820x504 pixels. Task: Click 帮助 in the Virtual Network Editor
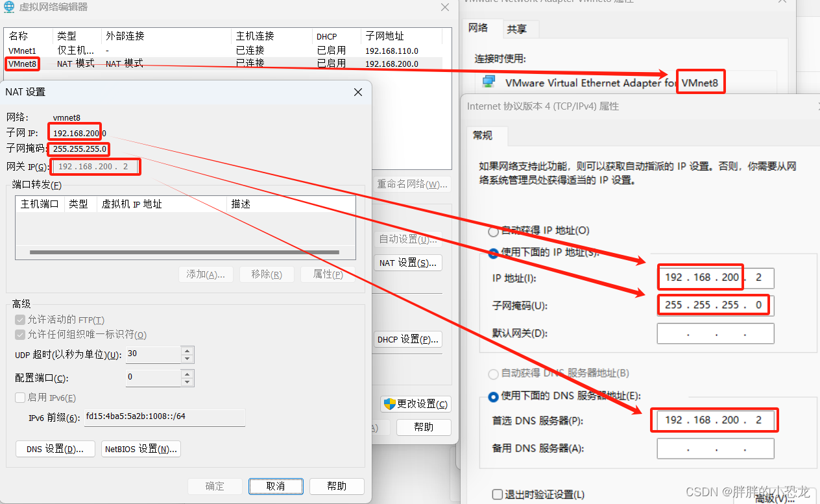click(424, 427)
